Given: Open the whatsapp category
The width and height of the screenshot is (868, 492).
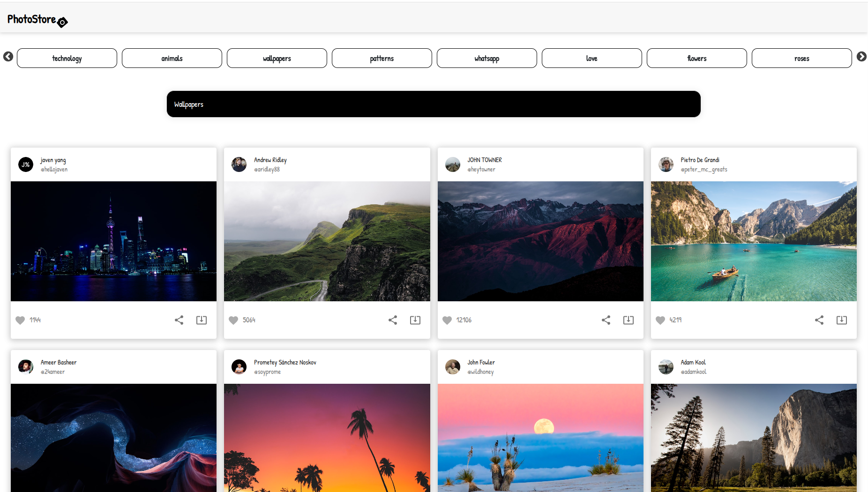Looking at the screenshot, I should (486, 58).
